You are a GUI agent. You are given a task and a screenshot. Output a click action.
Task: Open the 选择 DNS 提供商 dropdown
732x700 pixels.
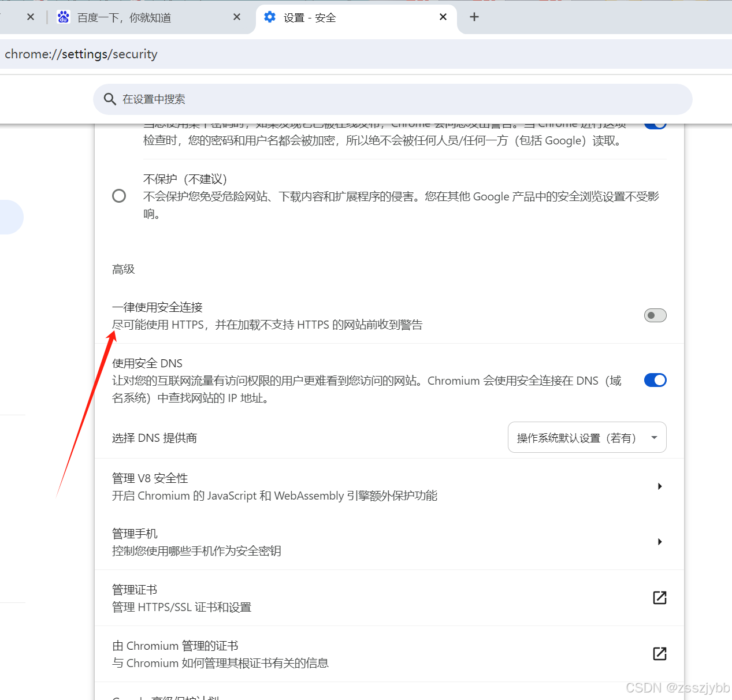(x=586, y=437)
